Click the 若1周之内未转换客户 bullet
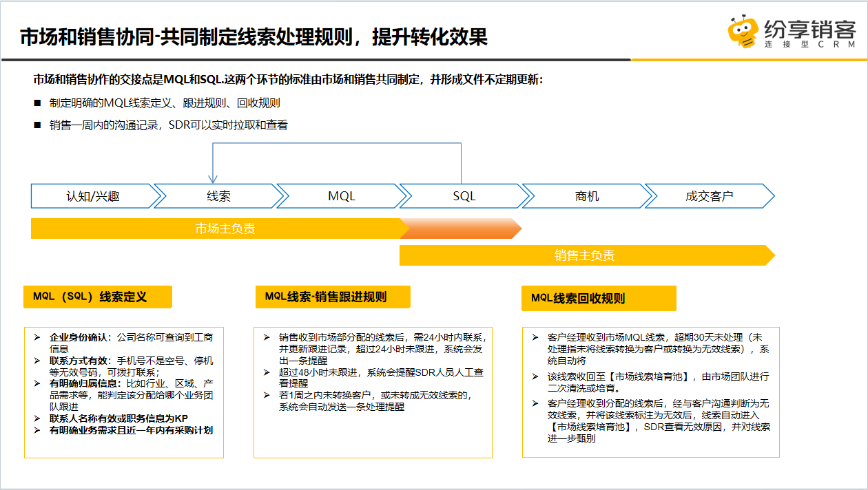The width and height of the screenshot is (868, 490). coord(375,401)
